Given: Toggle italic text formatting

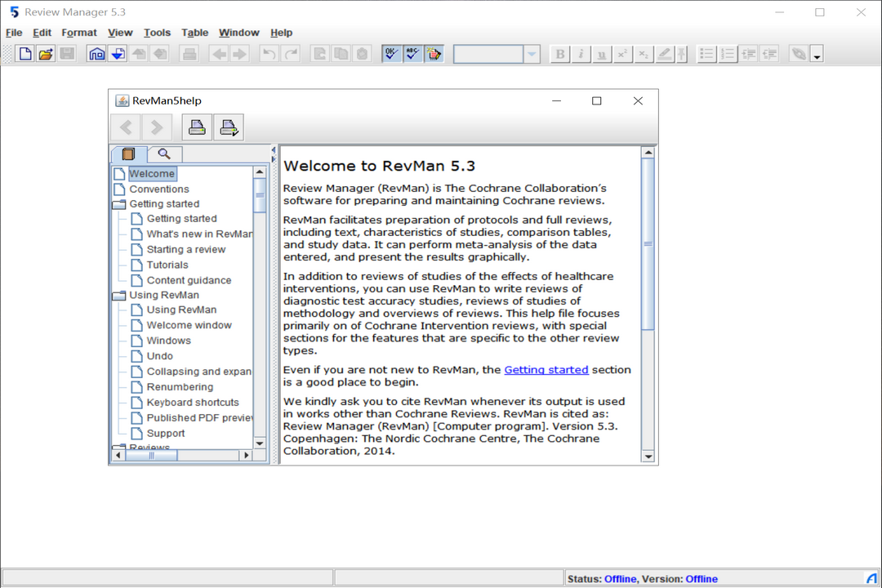Looking at the screenshot, I should [x=580, y=54].
